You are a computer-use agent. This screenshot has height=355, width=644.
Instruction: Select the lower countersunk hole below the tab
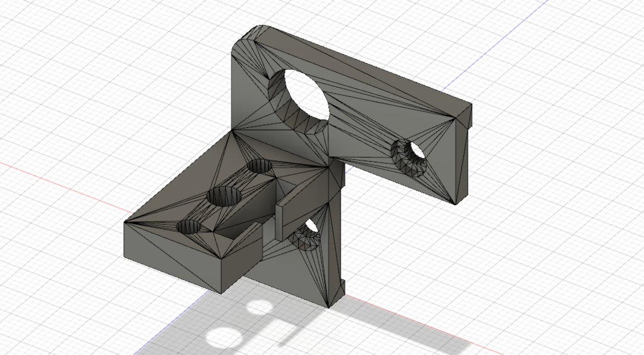(305, 234)
